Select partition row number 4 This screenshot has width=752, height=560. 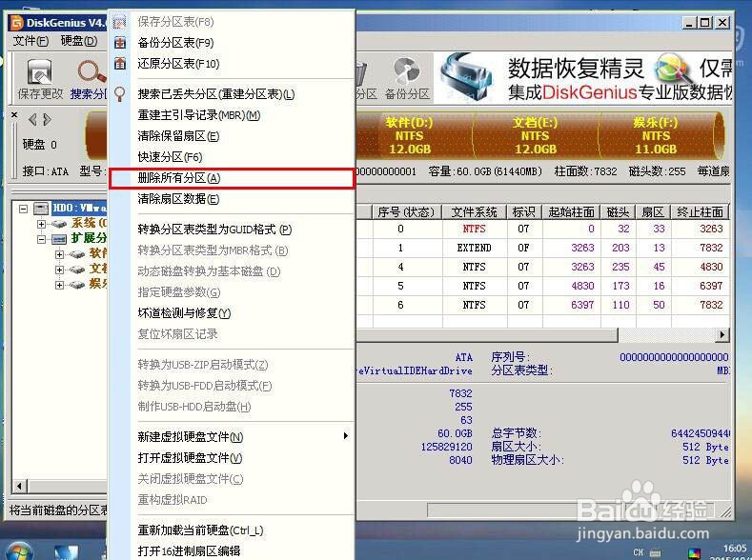(542, 267)
